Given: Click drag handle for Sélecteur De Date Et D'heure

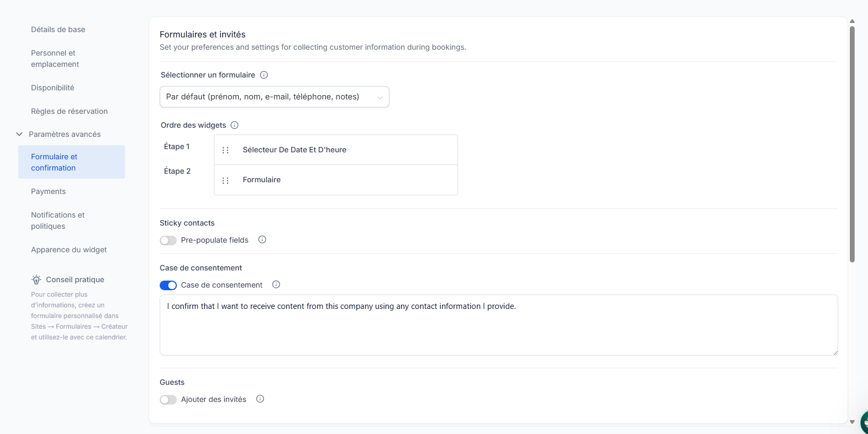Looking at the screenshot, I should pyautogui.click(x=225, y=150).
